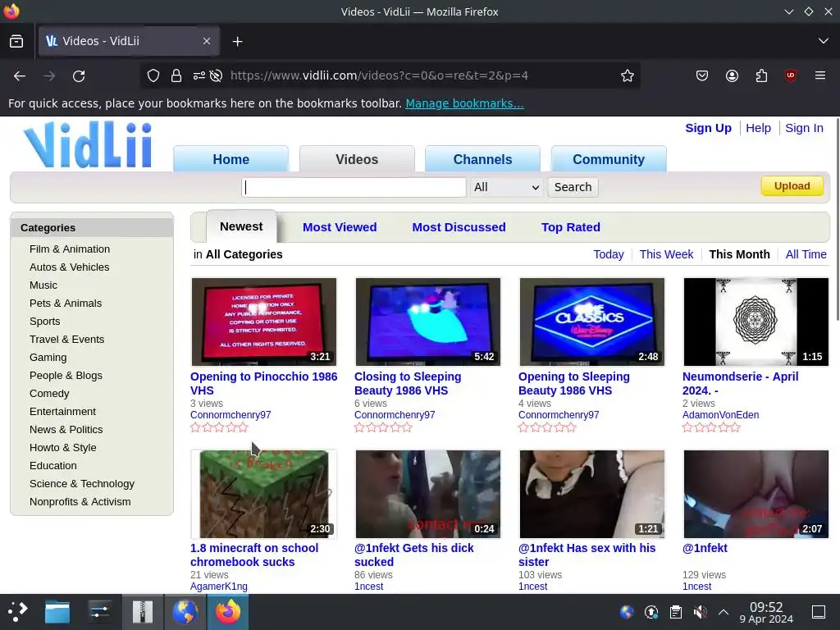Open the updates tray icon
840x630 pixels.
651,612
